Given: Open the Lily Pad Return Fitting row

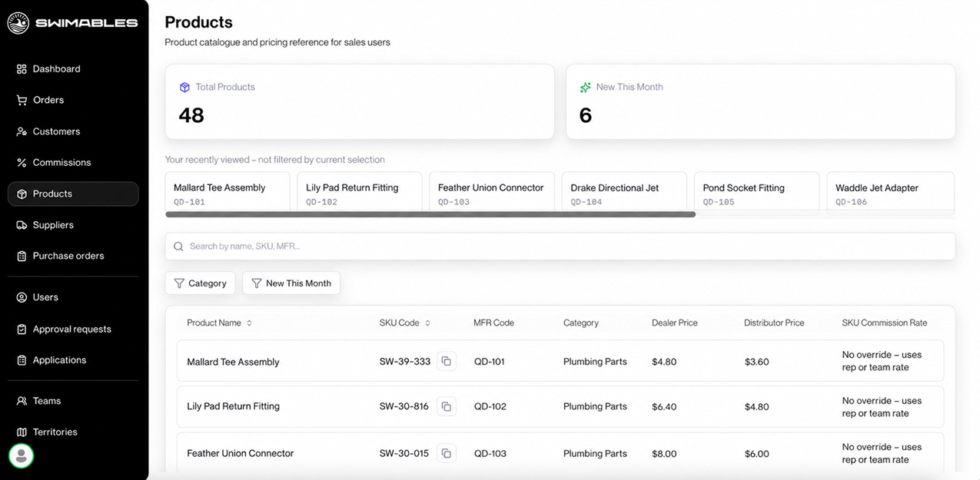Looking at the screenshot, I should pyautogui.click(x=560, y=406).
